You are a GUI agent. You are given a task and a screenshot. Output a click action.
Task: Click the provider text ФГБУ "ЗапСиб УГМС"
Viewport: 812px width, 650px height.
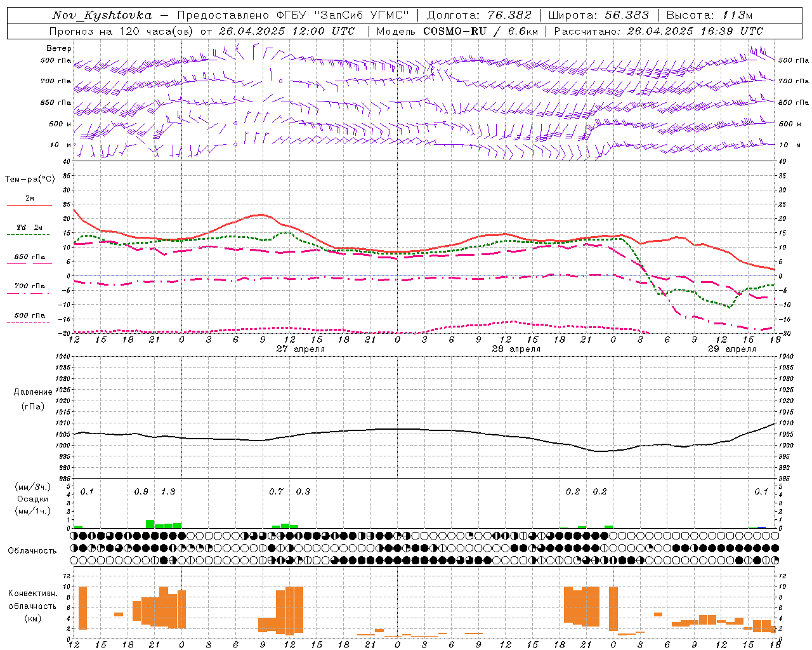click(x=343, y=15)
